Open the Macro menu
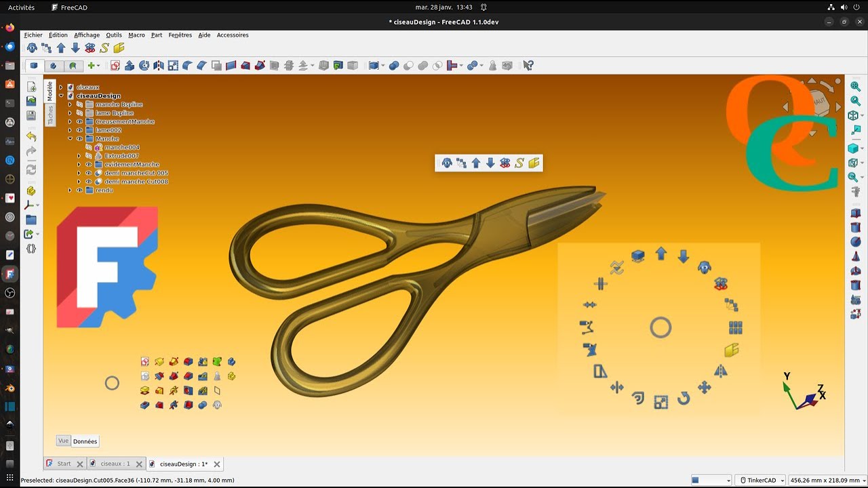Image resolution: width=868 pixels, height=488 pixels. [x=136, y=35]
